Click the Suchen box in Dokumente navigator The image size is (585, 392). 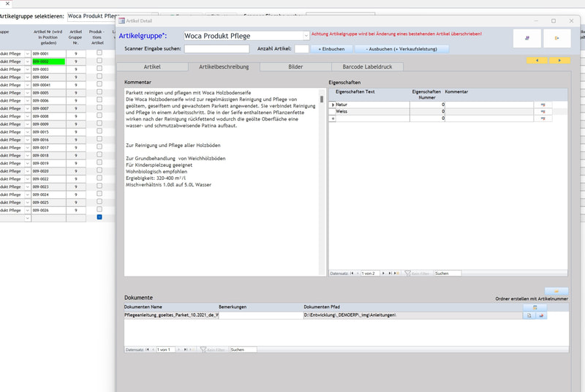pyautogui.click(x=244, y=350)
